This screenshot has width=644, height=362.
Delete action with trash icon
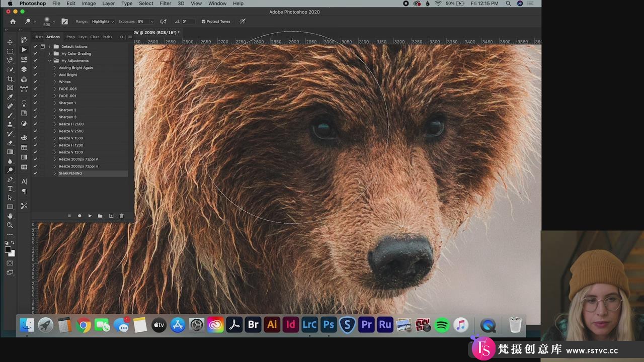pos(121,216)
